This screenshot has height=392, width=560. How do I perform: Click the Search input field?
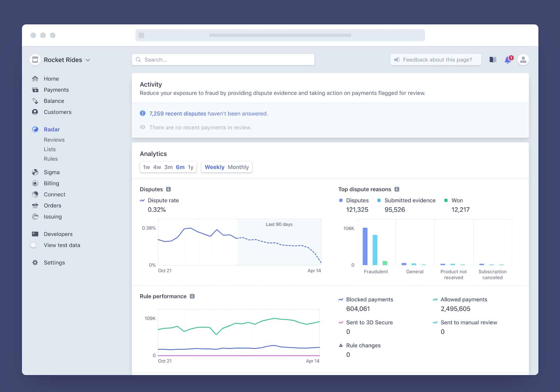coord(223,60)
